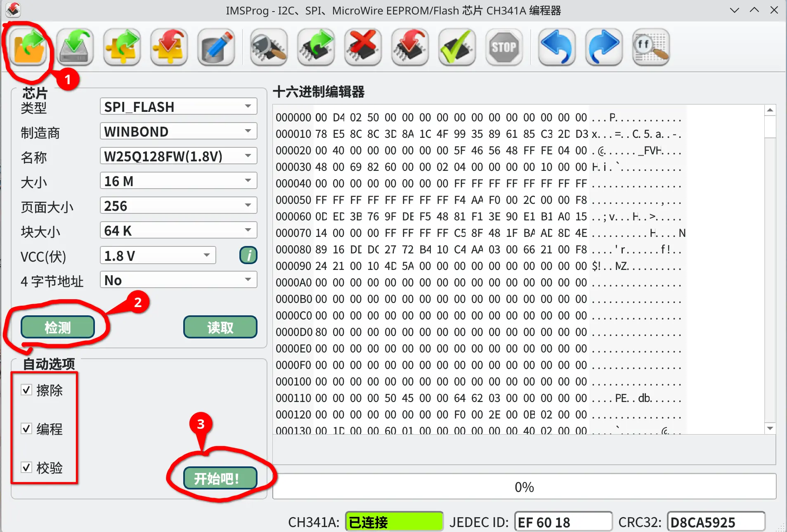Screen dimensions: 787x532
Task: Click the 检测 detect button
Action: pyautogui.click(x=58, y=327)
